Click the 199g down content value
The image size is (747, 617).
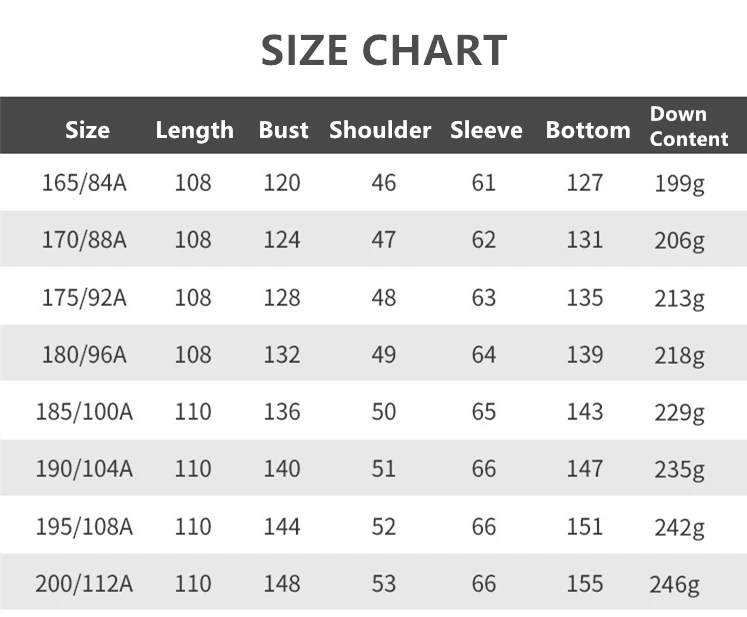[x=680, y=184]
